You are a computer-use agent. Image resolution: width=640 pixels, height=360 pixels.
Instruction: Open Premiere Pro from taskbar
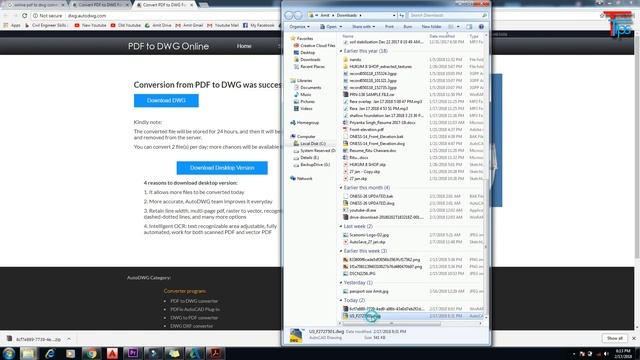(133, 353)
